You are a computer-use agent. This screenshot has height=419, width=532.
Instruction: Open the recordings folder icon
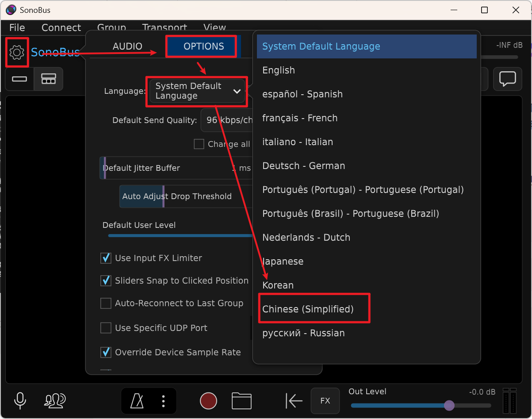click(x=241, y=401)
